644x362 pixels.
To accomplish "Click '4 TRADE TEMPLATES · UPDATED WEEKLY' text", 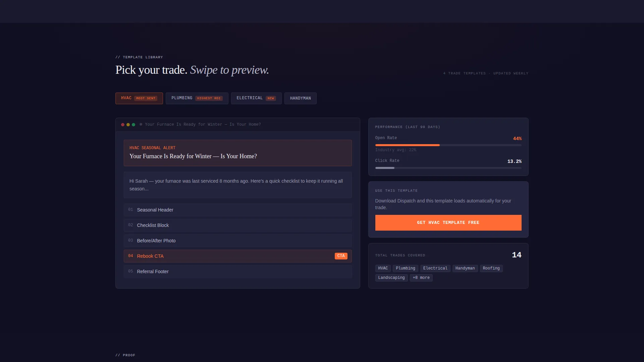I will point(486,73).
